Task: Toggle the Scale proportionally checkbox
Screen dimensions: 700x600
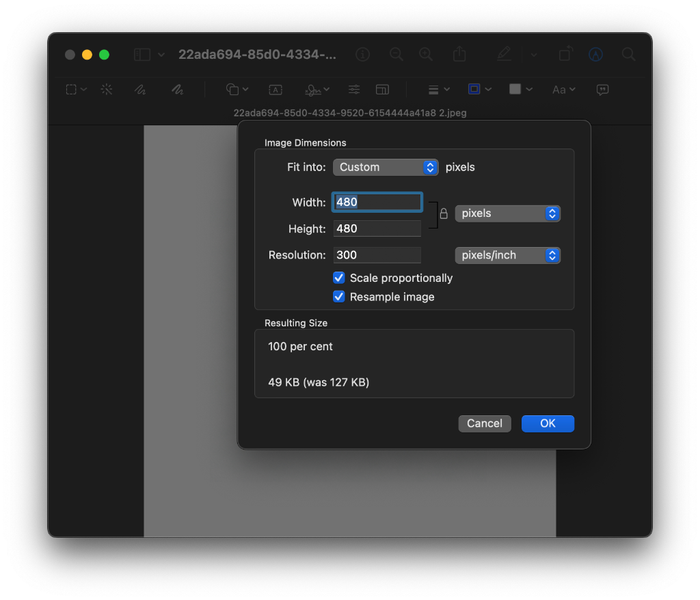Action: click(x=339, y=278)
